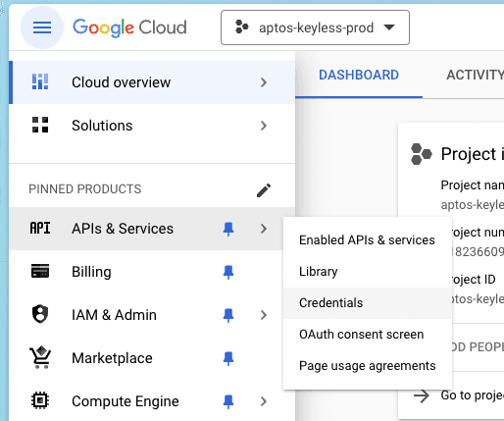This screenshot has width=504, height=421.
Task: Open the Solutions menu item
Action: pyautogui.click(x=152, y=126)
